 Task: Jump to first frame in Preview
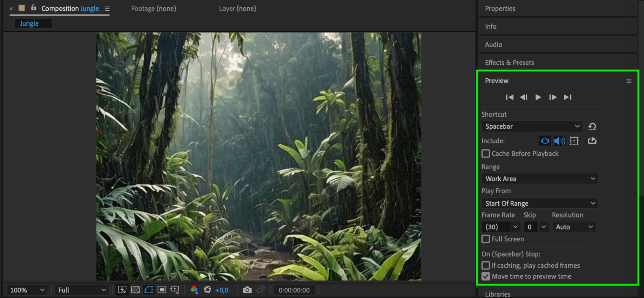(509, 97)
